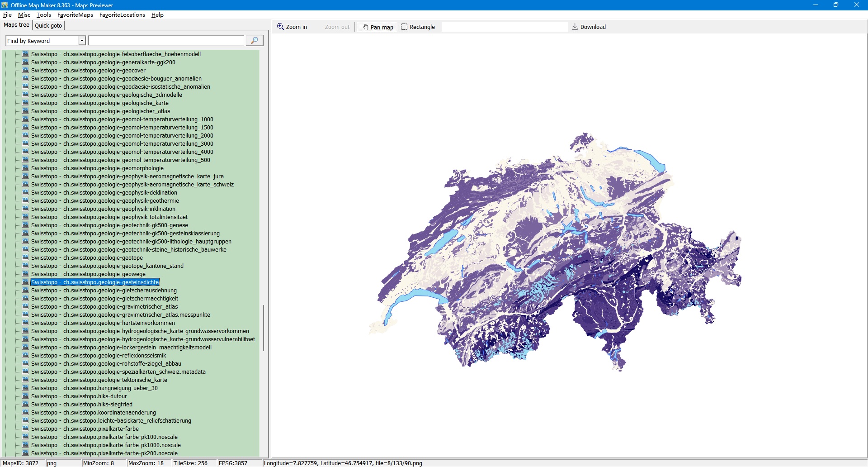Open the Tools menu
The height and width of the screenshot is (467, 868).
pyautogui.click(x=44, y=15)
